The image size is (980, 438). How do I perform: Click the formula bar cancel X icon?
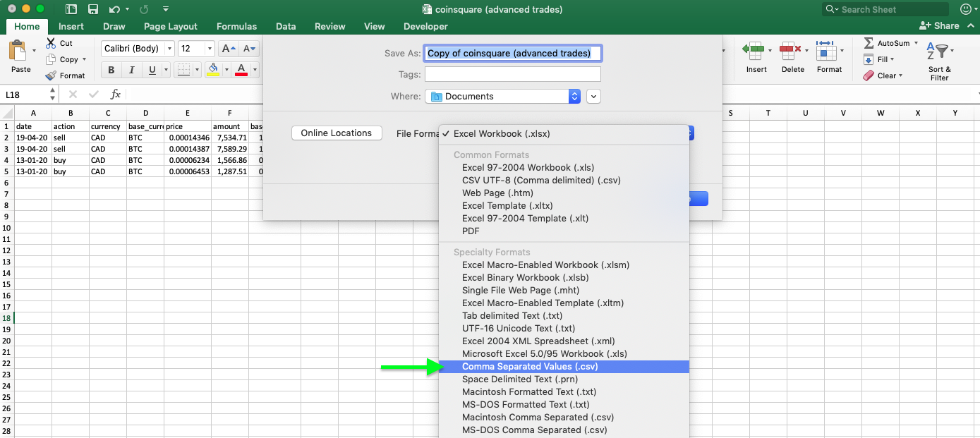(73, 94)
